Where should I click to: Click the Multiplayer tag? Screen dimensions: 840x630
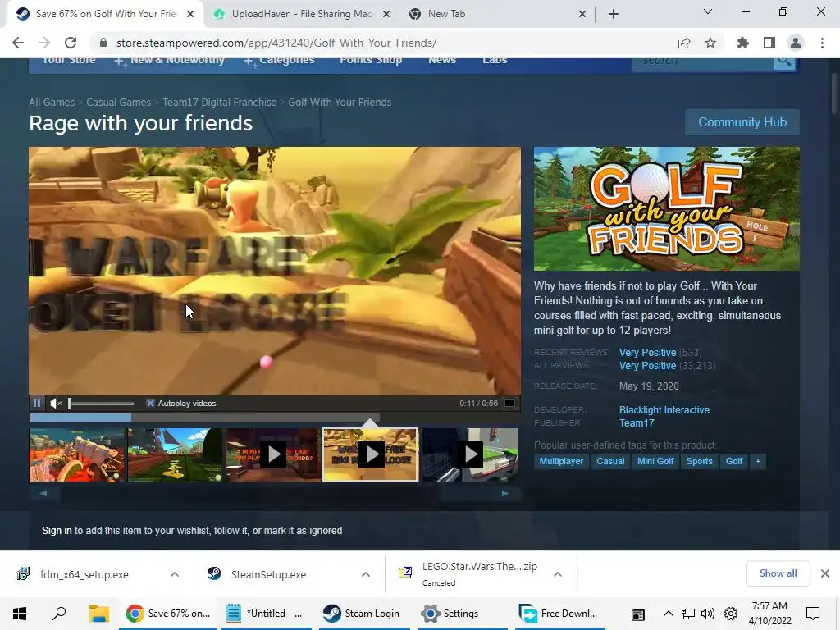tap(561, 461)
